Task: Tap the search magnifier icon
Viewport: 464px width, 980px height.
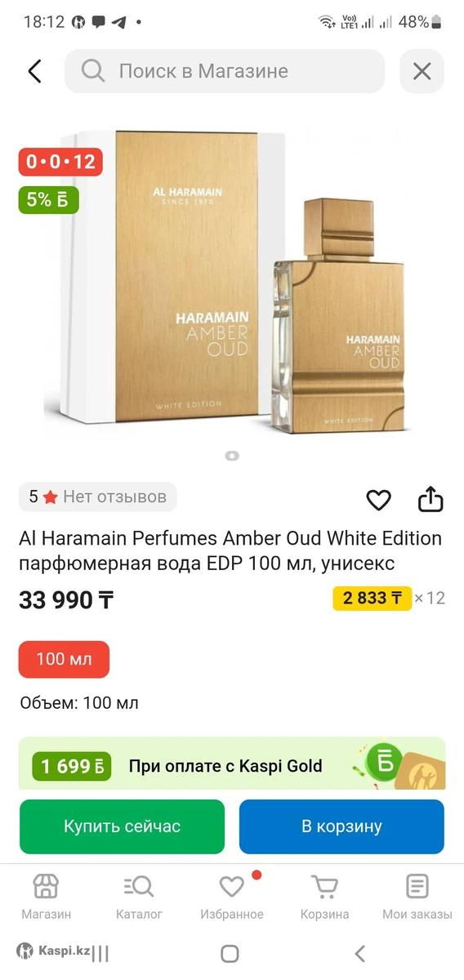Action: (x=93, y=71)
